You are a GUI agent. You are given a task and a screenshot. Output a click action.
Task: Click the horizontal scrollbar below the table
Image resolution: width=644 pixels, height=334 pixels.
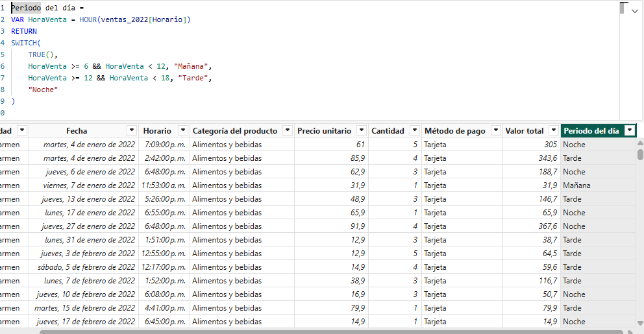pyautogui.click(x=325, y=331)
